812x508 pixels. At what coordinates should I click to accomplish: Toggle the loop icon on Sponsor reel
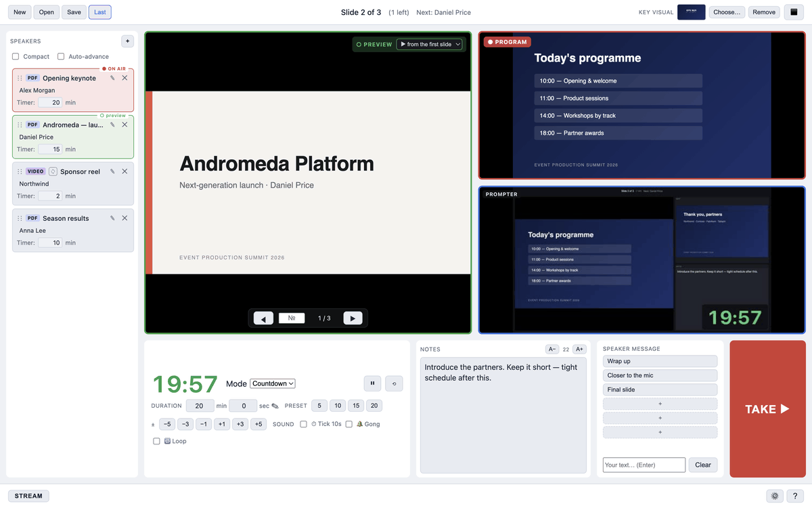pos(53,171)
